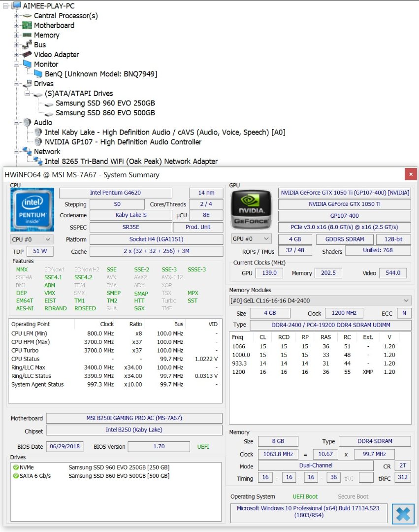Close the System Summary window

[411, 174]
